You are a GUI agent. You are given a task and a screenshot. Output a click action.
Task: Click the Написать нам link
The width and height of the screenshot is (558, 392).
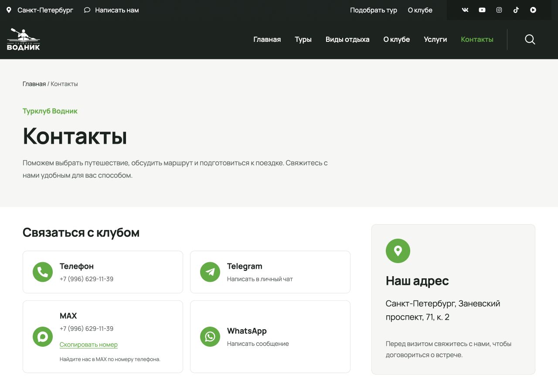(117, 10)
